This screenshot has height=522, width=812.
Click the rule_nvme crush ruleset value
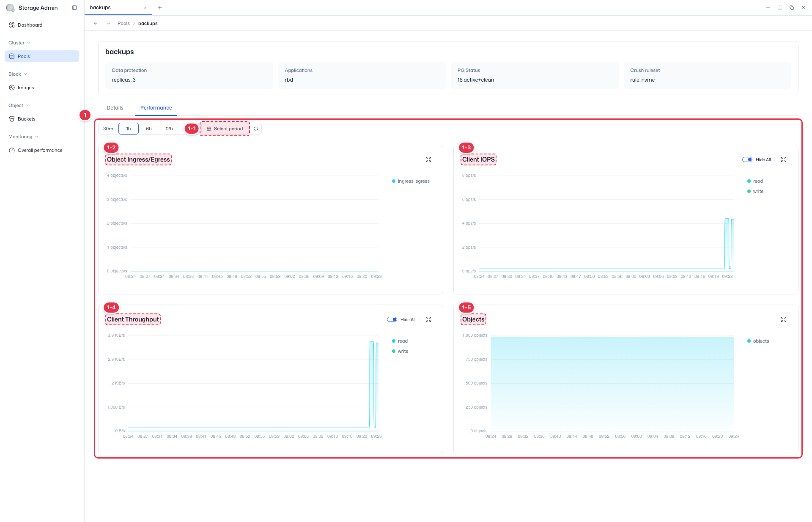(642, 80)
